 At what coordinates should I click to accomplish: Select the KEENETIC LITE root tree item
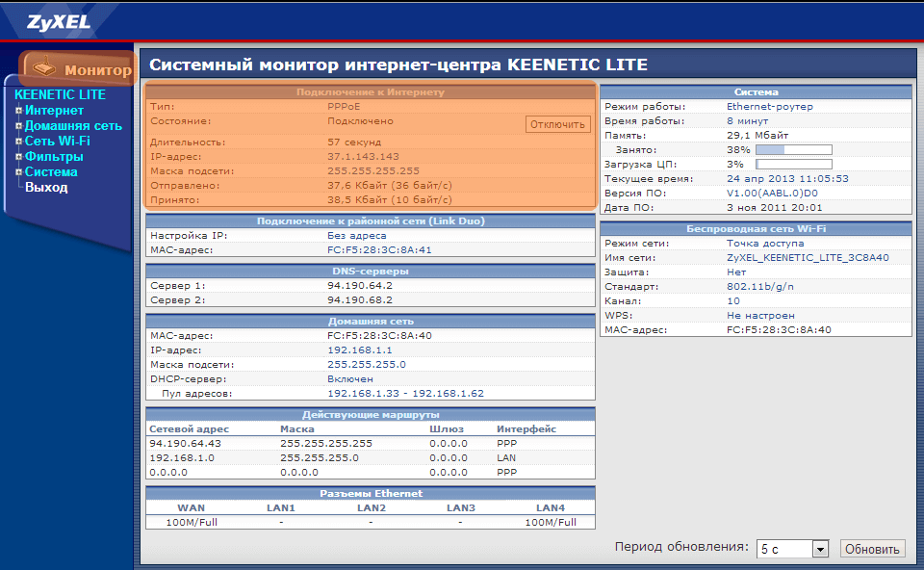tap(60, 95)
